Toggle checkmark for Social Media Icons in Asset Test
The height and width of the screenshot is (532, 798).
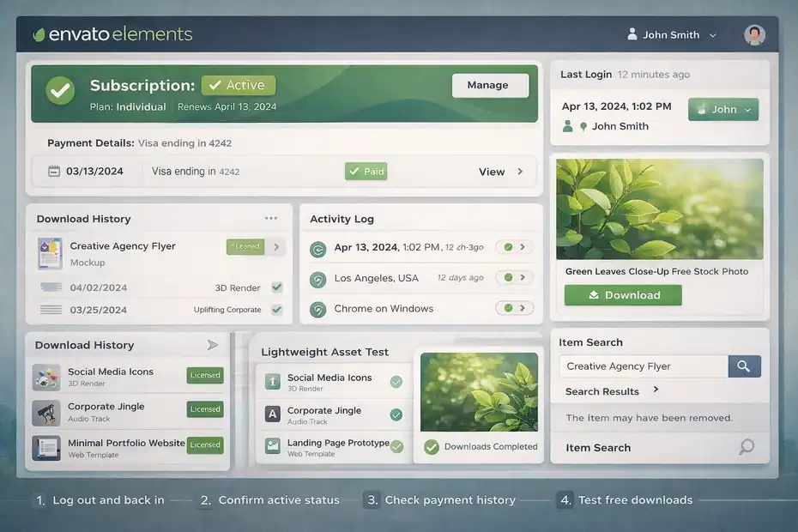click(x=396, y=381)
